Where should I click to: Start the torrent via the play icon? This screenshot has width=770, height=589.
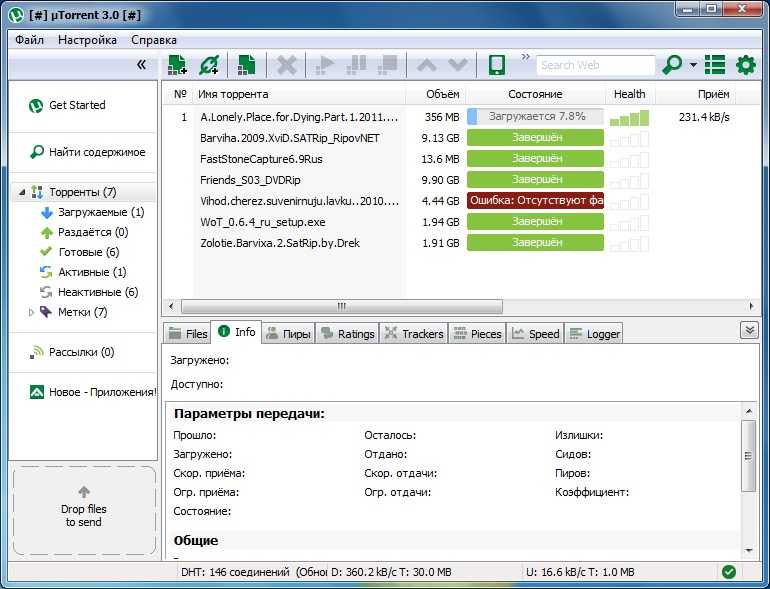point(324,64)
